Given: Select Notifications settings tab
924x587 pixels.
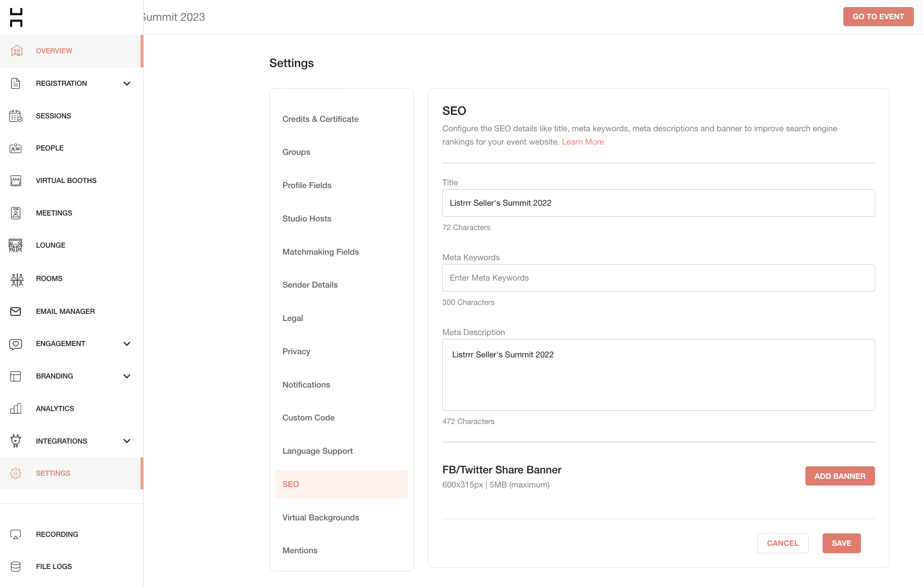Looking at the screenshot, I should [341, 385].
